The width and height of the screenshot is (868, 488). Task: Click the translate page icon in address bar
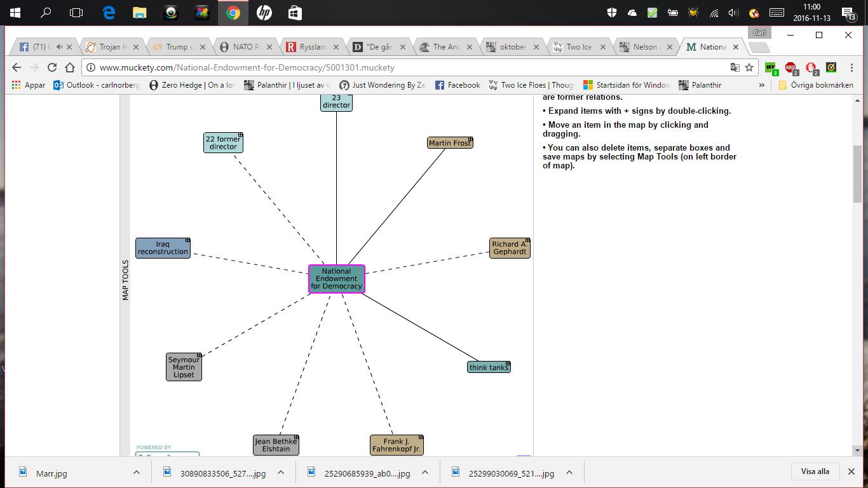(x=735, y=67)
